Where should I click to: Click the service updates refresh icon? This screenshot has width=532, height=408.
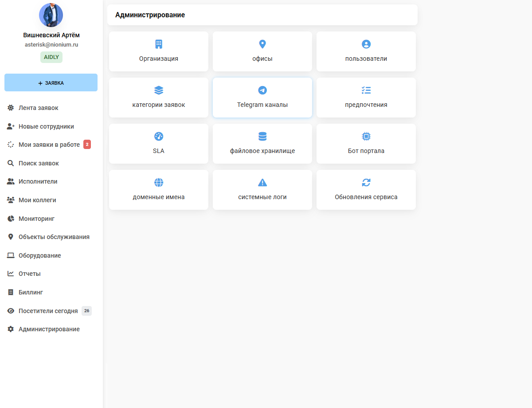pyautogui.click(x=366, y=183)
